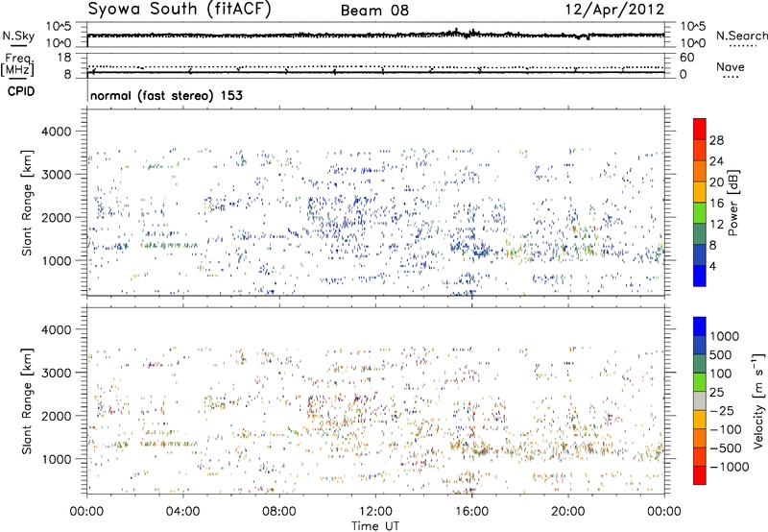The height and width of the screenshot is (532, 768).
Task: Click the noise sky trace near 16:00 bump
Action: click(x=471, y=34)
